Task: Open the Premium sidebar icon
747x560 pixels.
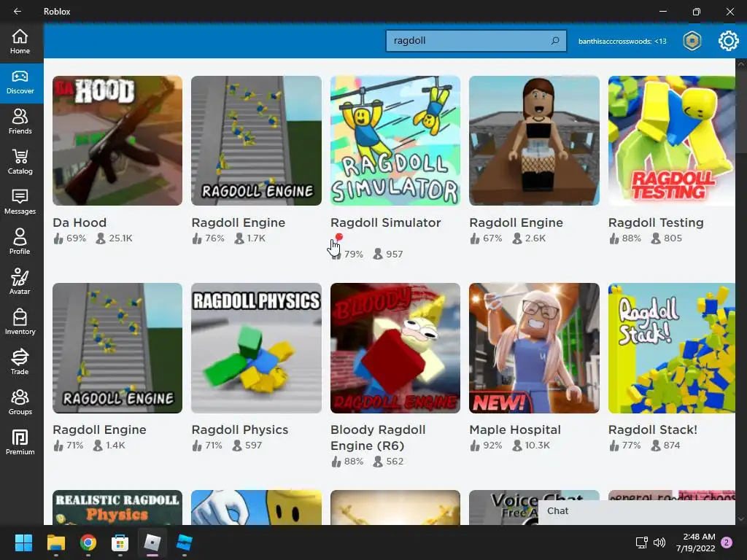Action: click(20, 443)
